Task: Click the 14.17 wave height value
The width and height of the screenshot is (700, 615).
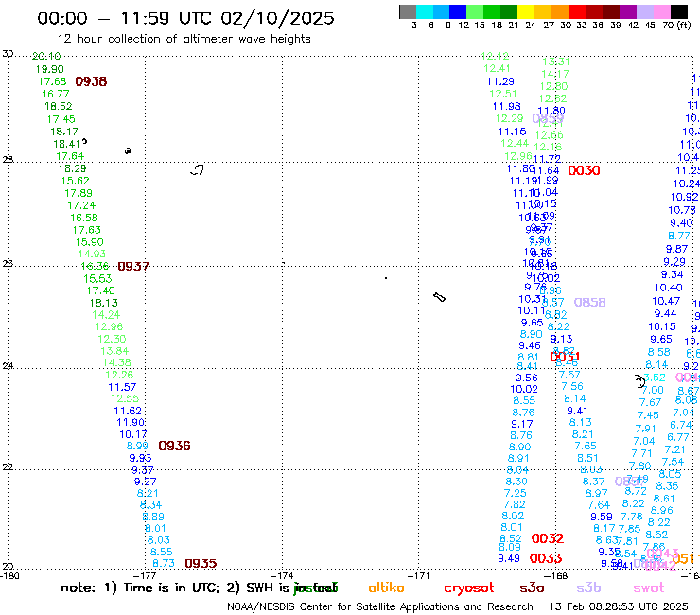Action: click(x=555, y=74)
